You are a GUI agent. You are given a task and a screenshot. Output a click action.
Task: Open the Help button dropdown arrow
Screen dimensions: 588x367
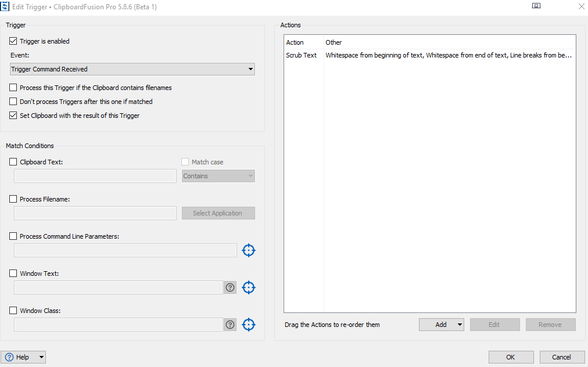[41, 357]
